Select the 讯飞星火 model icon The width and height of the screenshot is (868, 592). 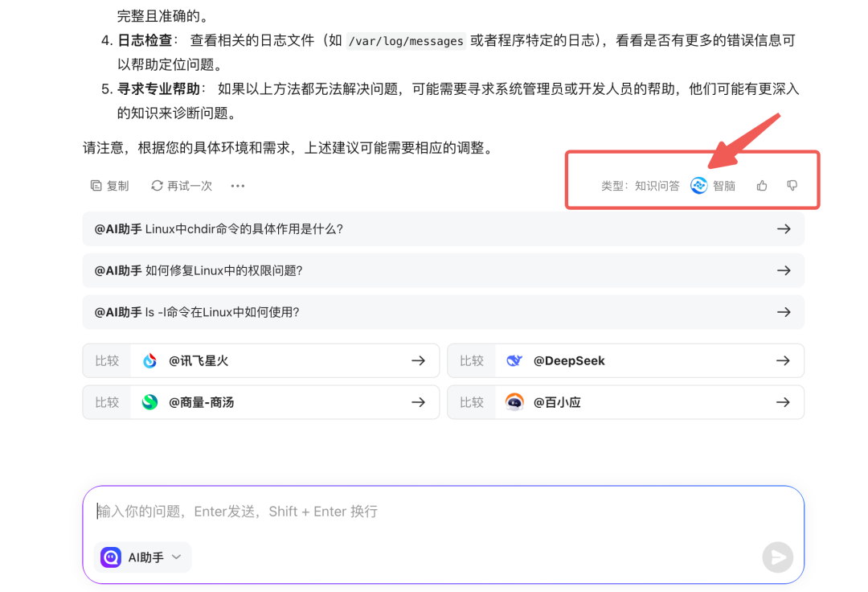pos(149,360)
